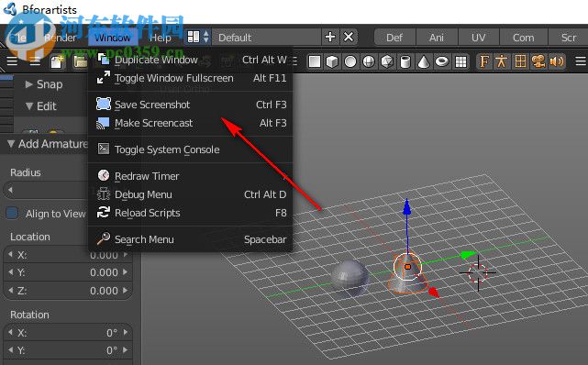The height and width of the screenshot is (365, 588).
Task: Add a UV sphere primitive
Action: [x=369, y=61]
